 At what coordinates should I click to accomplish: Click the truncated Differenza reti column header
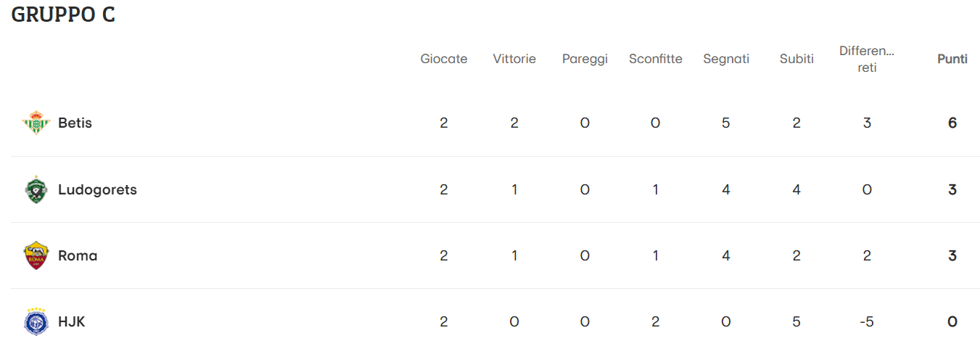pyautogui.click(x=867, y=59)
